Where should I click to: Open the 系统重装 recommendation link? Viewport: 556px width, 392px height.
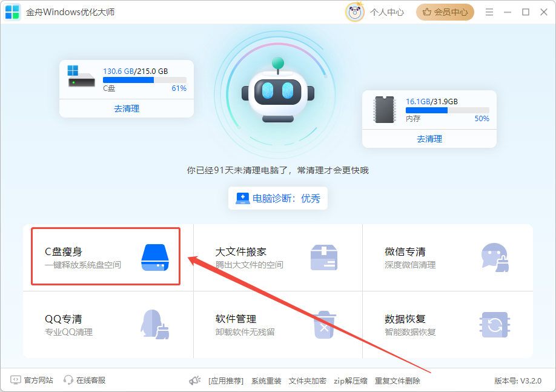pyautogui.click(x=266, y=380)
